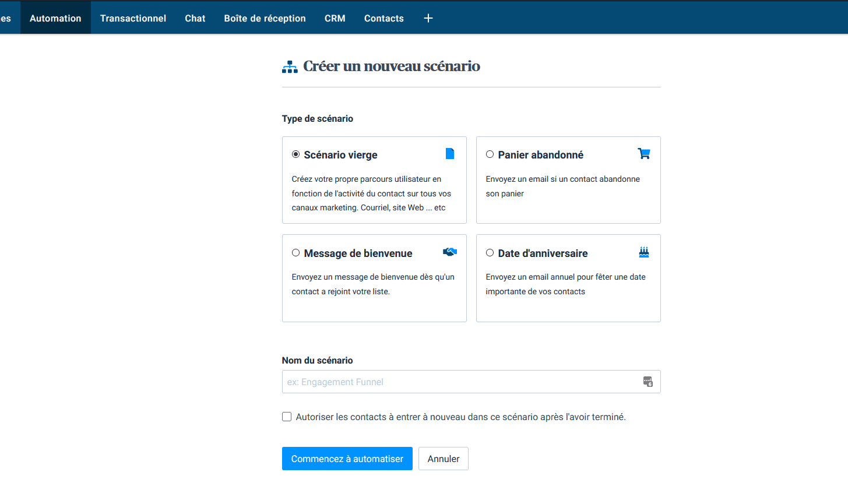
Task: Click the scenario hierarchy icon beside page title
Action: click(x=290, y=66)
